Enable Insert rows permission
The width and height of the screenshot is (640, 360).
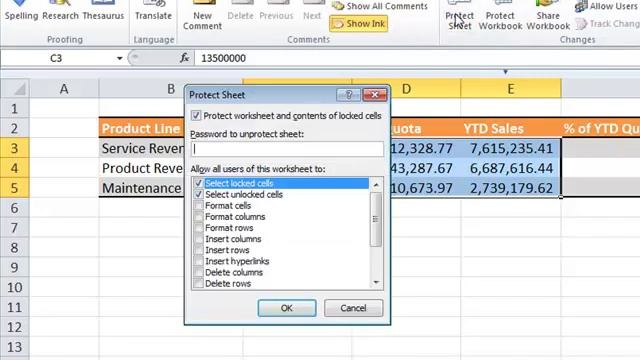pos(198,250)
